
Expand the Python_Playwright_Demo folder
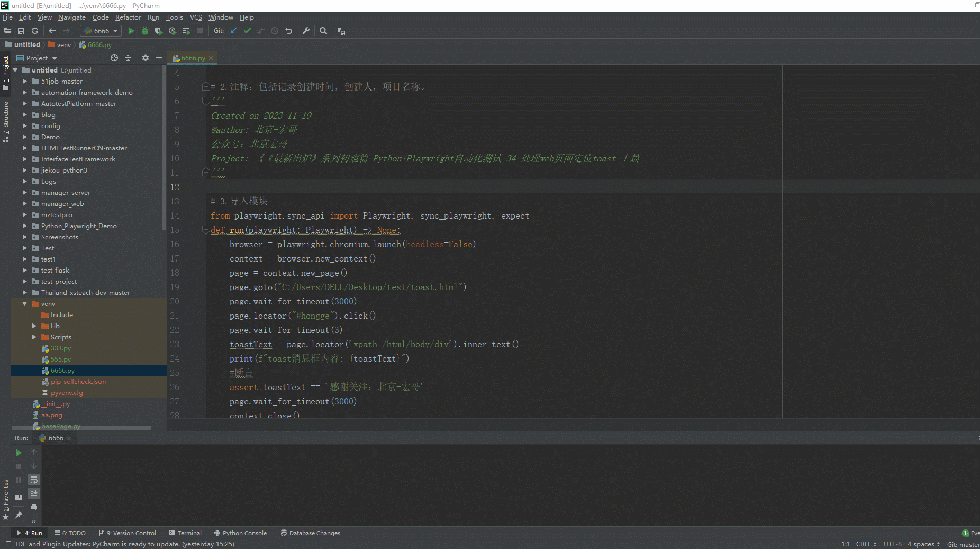(24, 226)
